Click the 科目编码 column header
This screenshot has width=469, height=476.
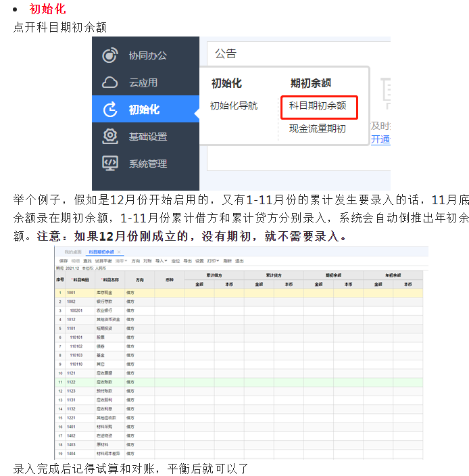(x=80, y=280)
